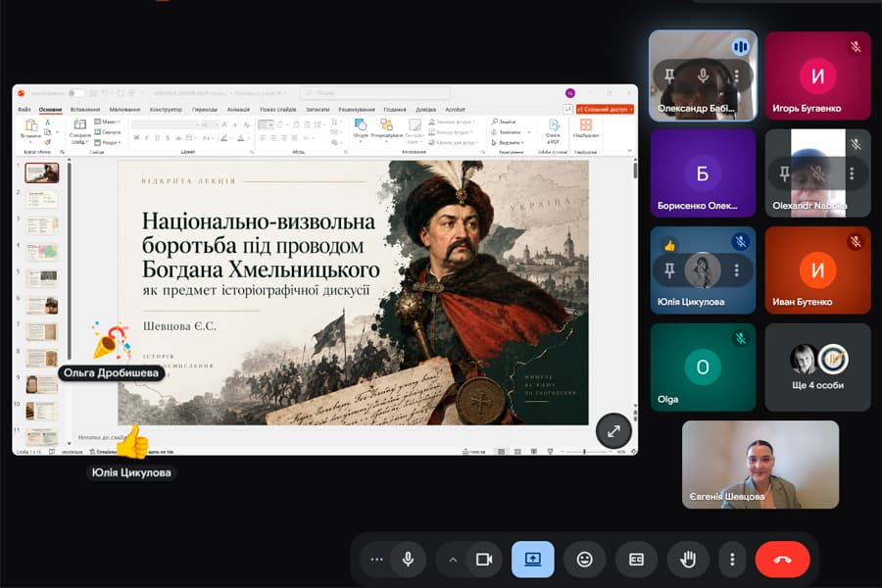This screenshot has height=588, width=882.
Task: Toggle closed captions
Action: coord(636,560)
